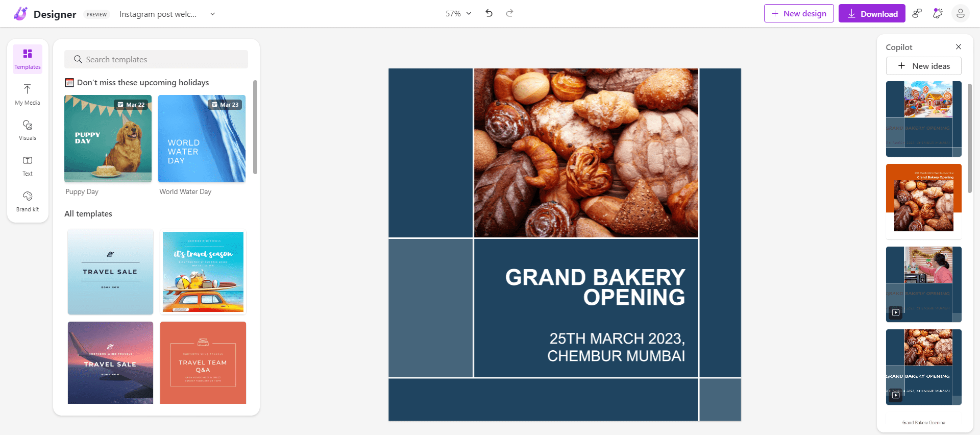Open the 57% zoom dropdown
This screenshot has height=435, width=980.
pos(458,14)
